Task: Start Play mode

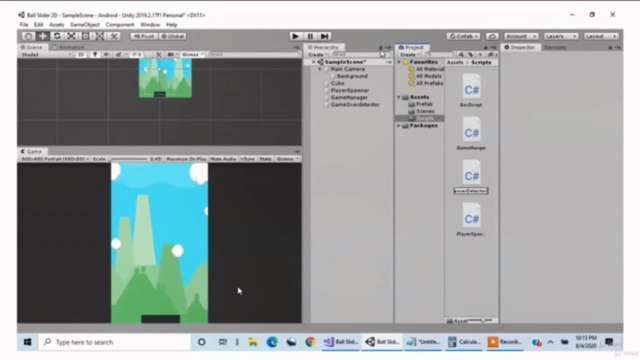Action: coord(296,36)
